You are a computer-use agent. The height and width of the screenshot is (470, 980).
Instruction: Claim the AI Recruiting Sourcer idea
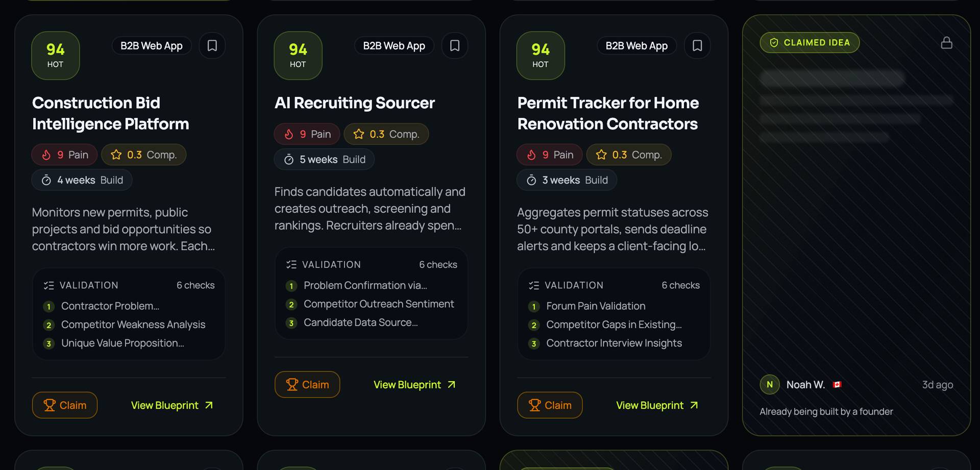307,384
